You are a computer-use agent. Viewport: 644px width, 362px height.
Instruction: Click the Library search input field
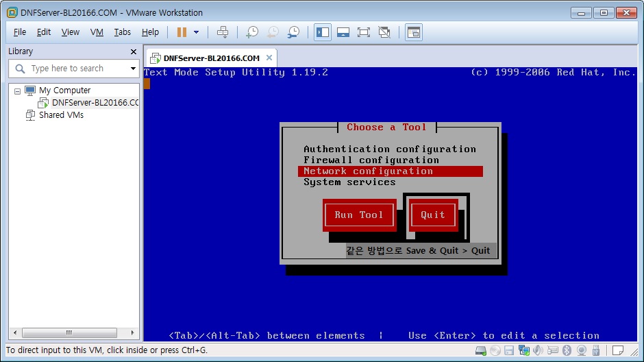pyautogui.click(x=74, y=68)
